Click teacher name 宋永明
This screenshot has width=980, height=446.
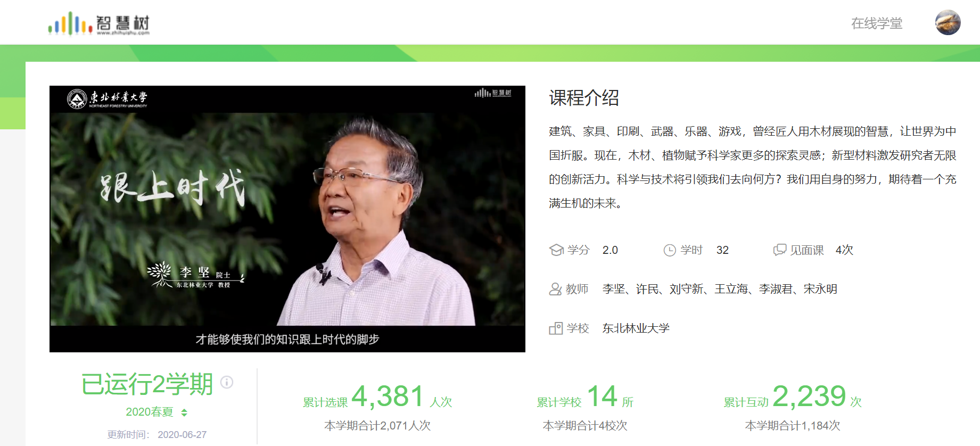coord(820,289)
